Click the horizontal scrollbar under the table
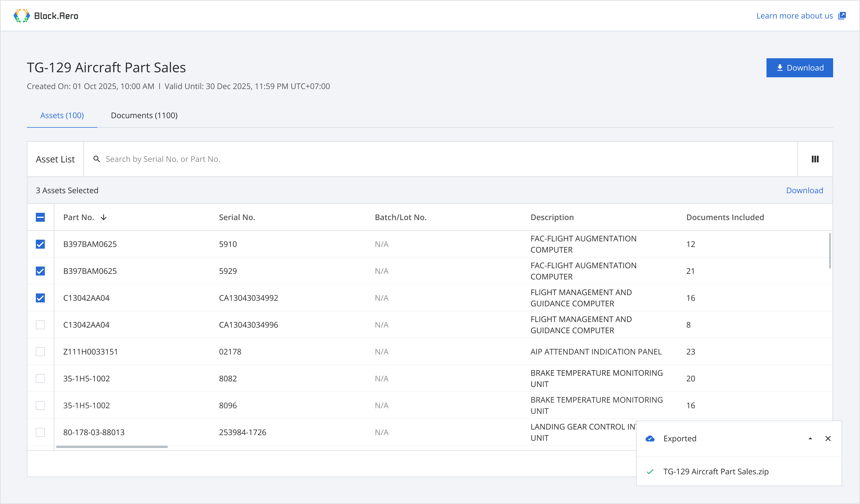Image resolution: width=860 pixels, height=504 pixels. 112,447
